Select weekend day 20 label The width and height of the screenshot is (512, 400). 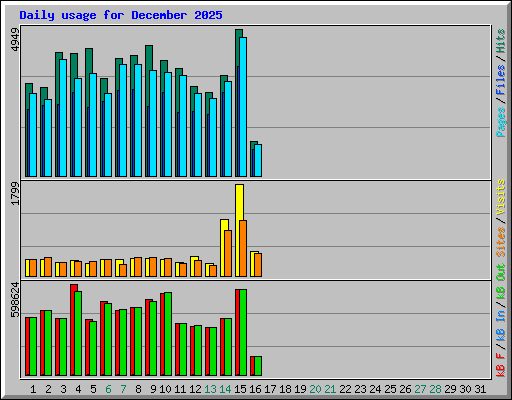(315, 389)
